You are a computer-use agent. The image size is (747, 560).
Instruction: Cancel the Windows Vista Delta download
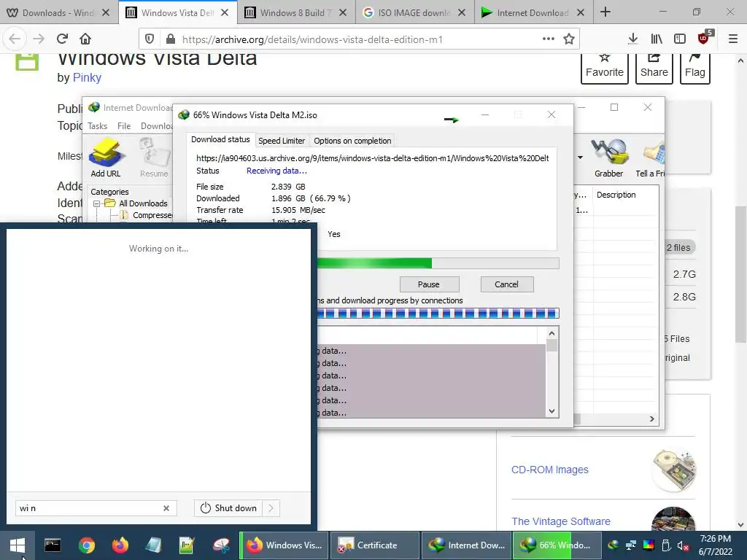[x=506, y=284]
